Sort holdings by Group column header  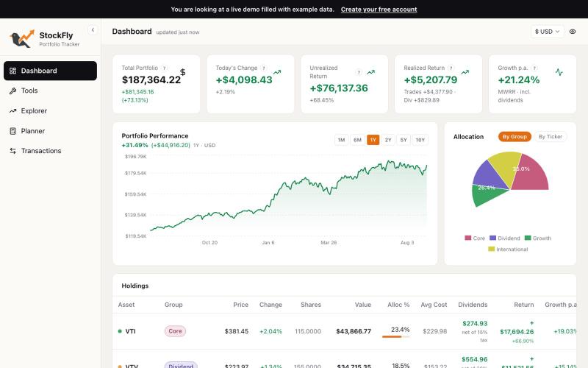click(173, 305)
